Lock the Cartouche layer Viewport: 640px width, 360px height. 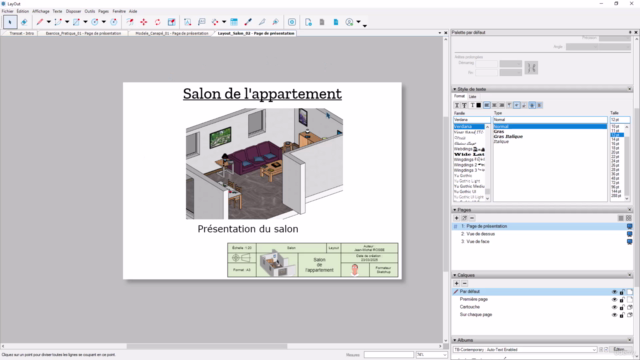[x=622, y=307]
